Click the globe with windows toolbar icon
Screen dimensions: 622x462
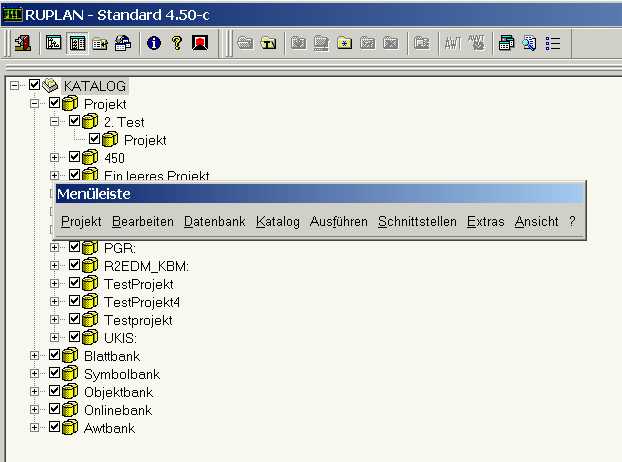coord(123,43)
